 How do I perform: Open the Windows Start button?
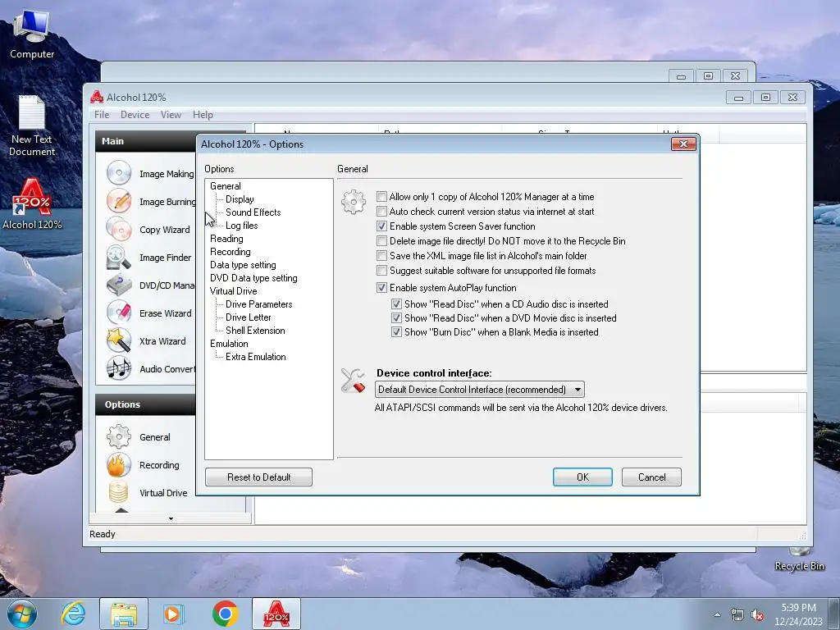pos(22,614)
